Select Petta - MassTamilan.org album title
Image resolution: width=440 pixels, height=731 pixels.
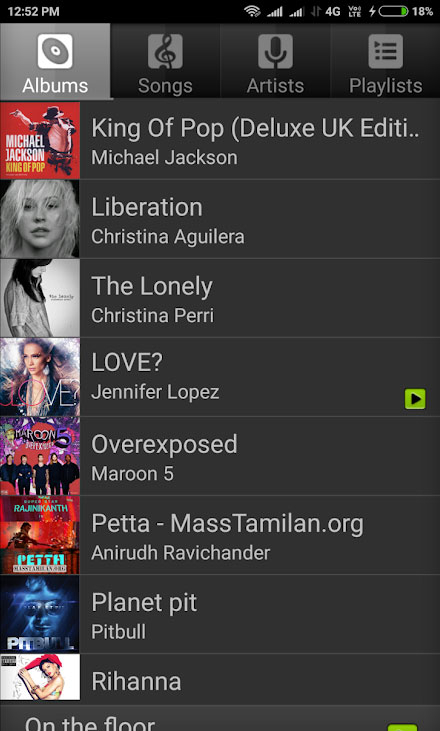[227, 523]
